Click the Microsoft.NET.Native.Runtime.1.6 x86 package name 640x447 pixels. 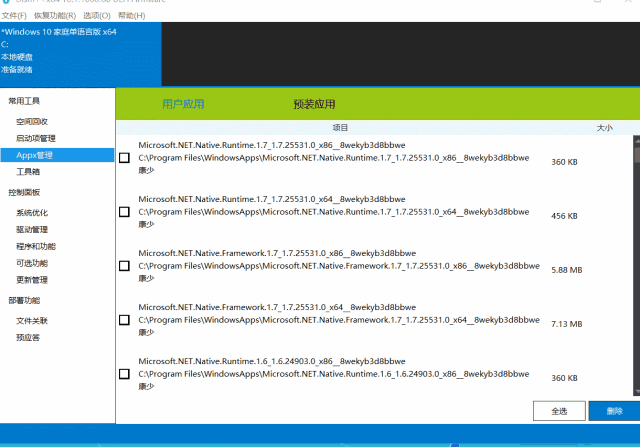click(x=272, y=361)
